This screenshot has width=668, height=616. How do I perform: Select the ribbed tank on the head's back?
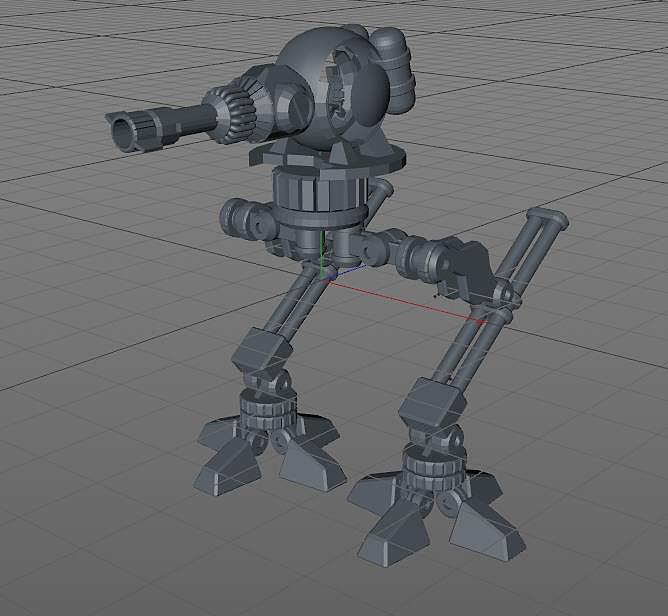click(392, 70)
